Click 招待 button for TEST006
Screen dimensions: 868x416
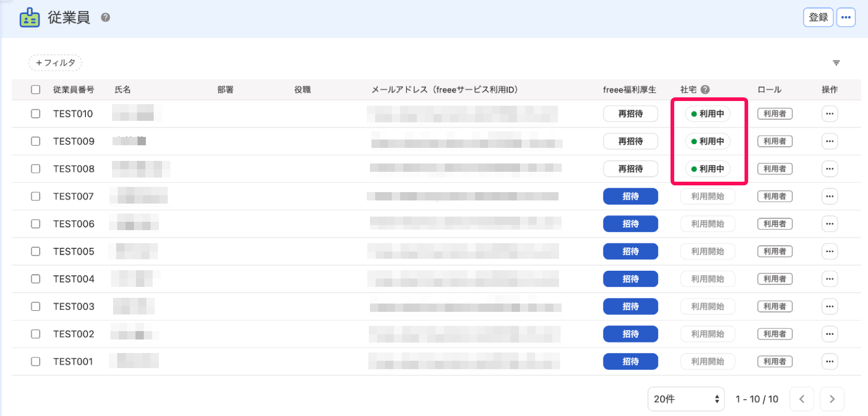pyautogui.click(x=630, y=224)
